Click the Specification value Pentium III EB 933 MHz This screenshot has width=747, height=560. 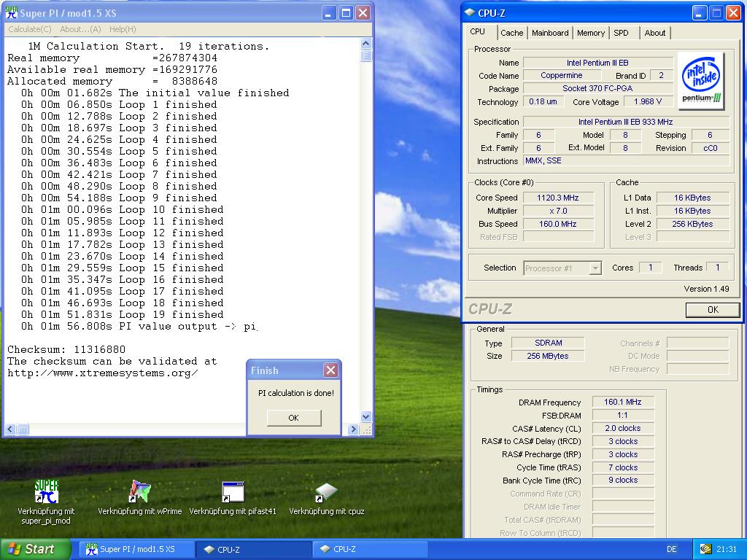[626, 122]
